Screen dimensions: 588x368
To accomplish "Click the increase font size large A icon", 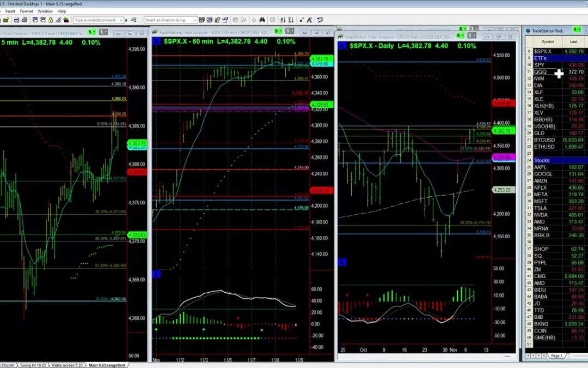I will pyautogui.click(x=309, y=20).
